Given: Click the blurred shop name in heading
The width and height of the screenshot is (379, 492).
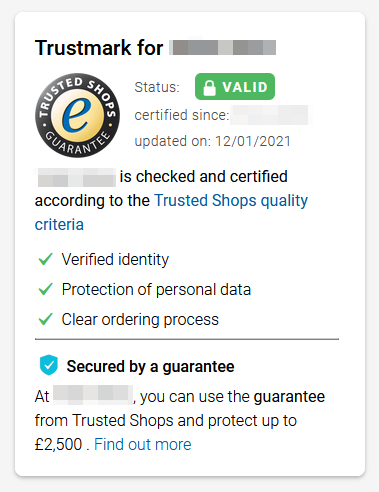Looking at the screenshot, I should click(222, 48).
